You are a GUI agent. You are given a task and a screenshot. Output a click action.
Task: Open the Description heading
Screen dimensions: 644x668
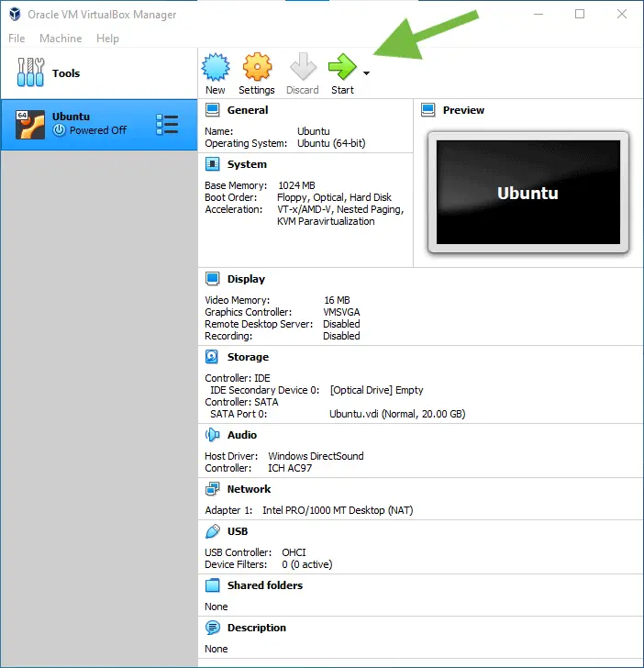pos(257,628)
